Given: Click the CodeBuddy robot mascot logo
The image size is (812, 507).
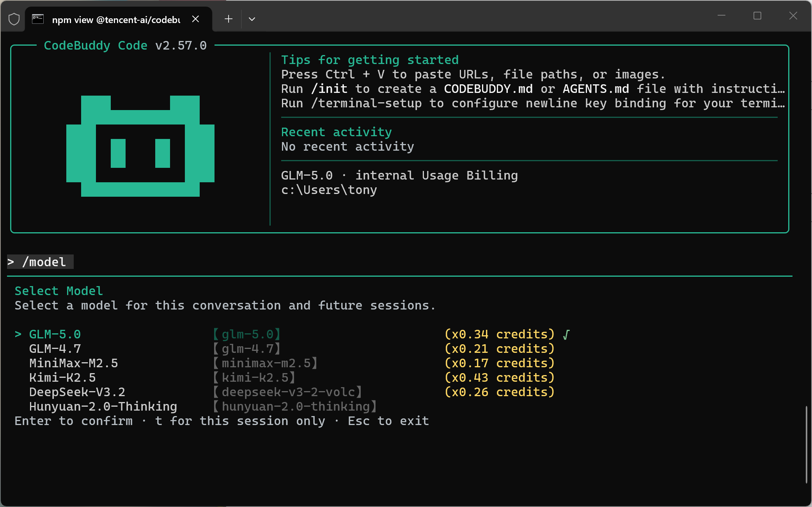Looking at the screenshot, I should (x=140, y=146).
